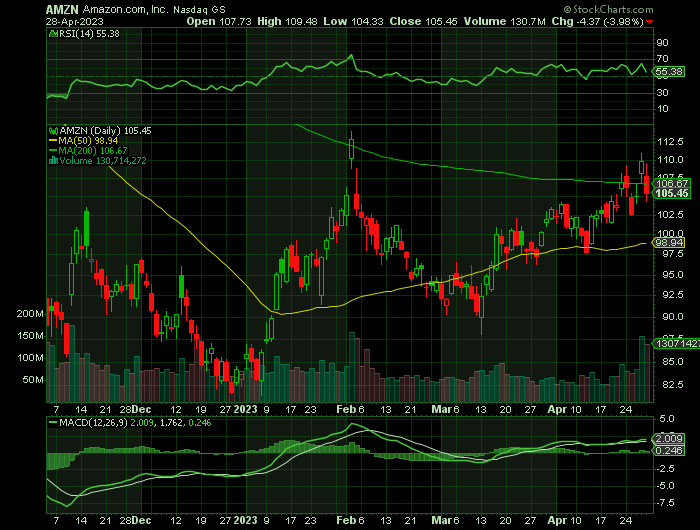Click the 95.0 price axis label
Screen dimensions: 700x530
pyautogui.click(x=673, y=275)
